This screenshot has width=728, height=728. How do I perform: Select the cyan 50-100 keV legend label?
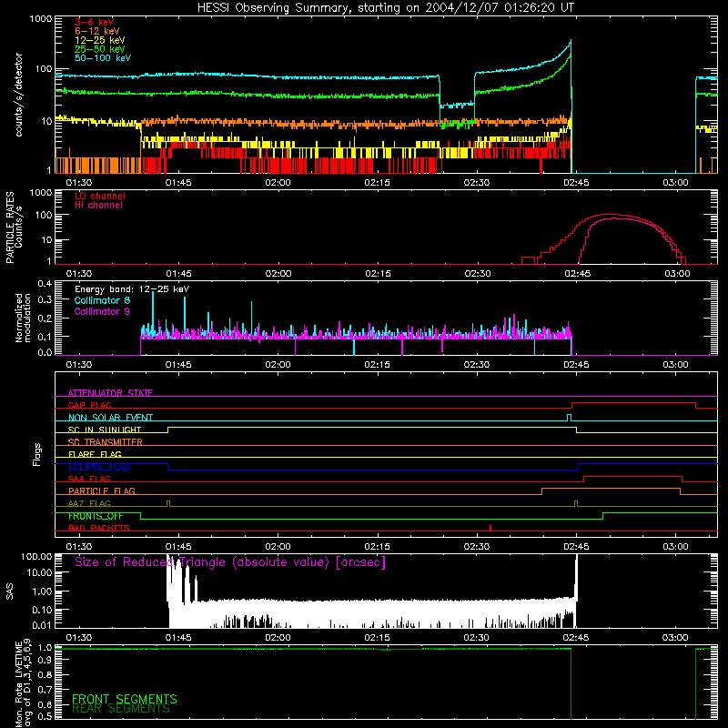pyautogui.click(x=103, y=58)
